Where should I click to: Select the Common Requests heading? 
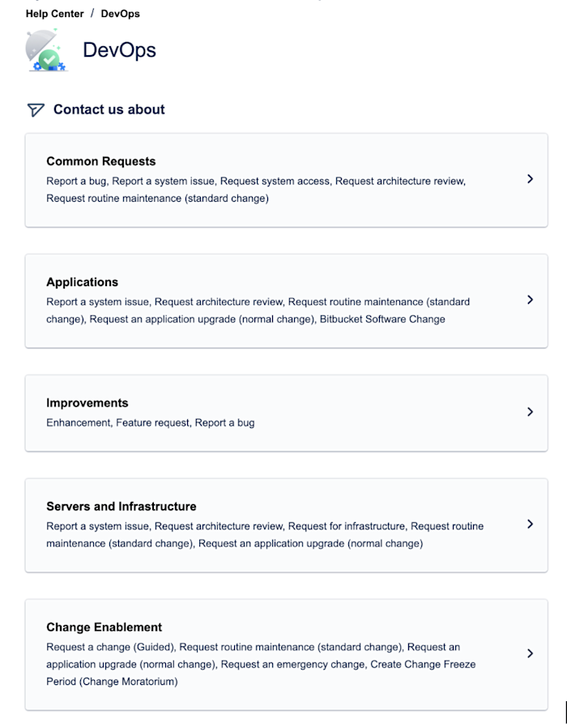pyautogui.click(x=100, y=161)
